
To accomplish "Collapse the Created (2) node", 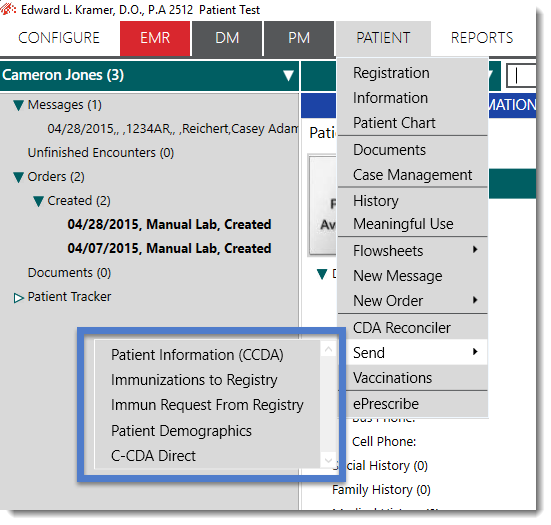I will tap(38, 201).
